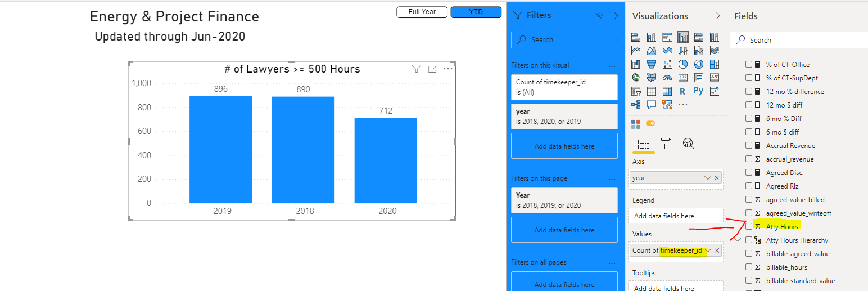The image size is (868, 291).
Task: Remove timekeeper_id from Values well
Action: [x=717, y=250]
